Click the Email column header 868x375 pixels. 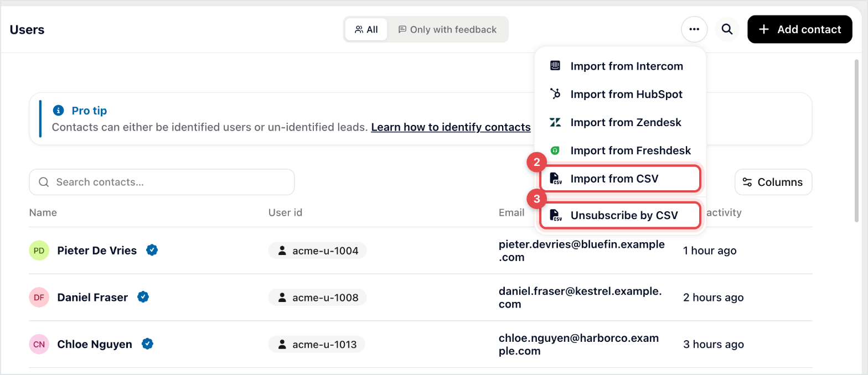(x=512, y=212)
